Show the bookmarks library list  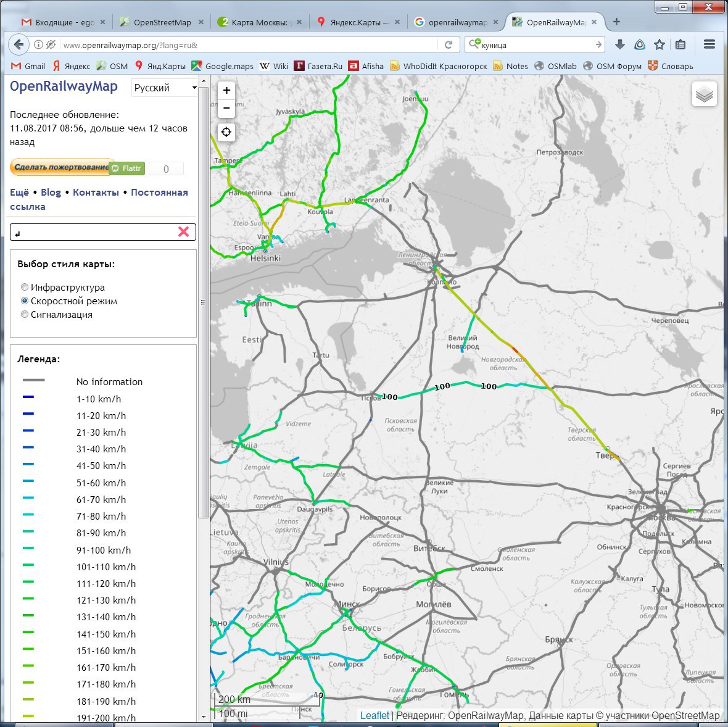tap(680, 44)
